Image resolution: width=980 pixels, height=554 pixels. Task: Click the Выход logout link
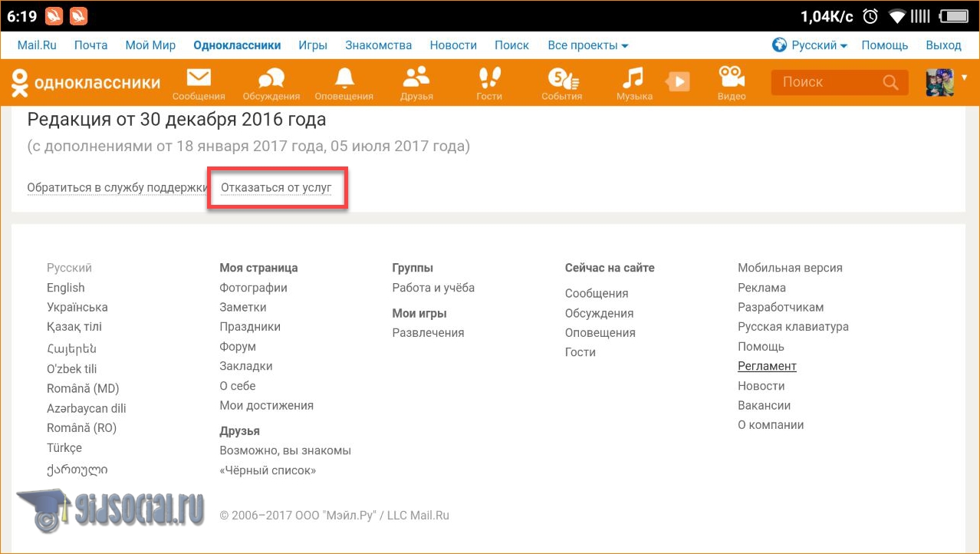click(943, 45)
